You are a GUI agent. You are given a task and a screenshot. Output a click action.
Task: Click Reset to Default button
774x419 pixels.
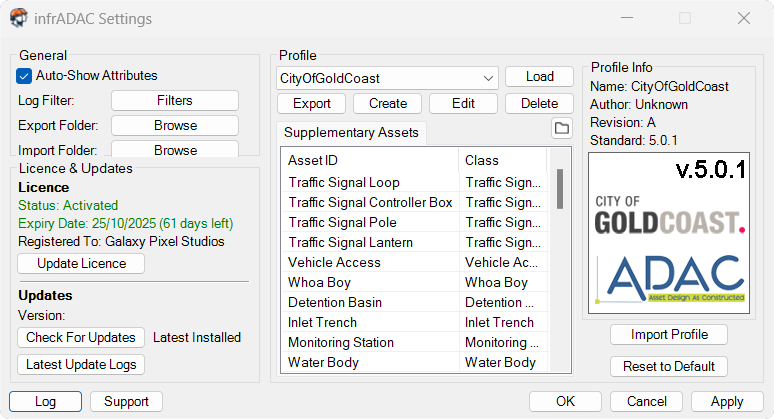click(x=668, y=367)
